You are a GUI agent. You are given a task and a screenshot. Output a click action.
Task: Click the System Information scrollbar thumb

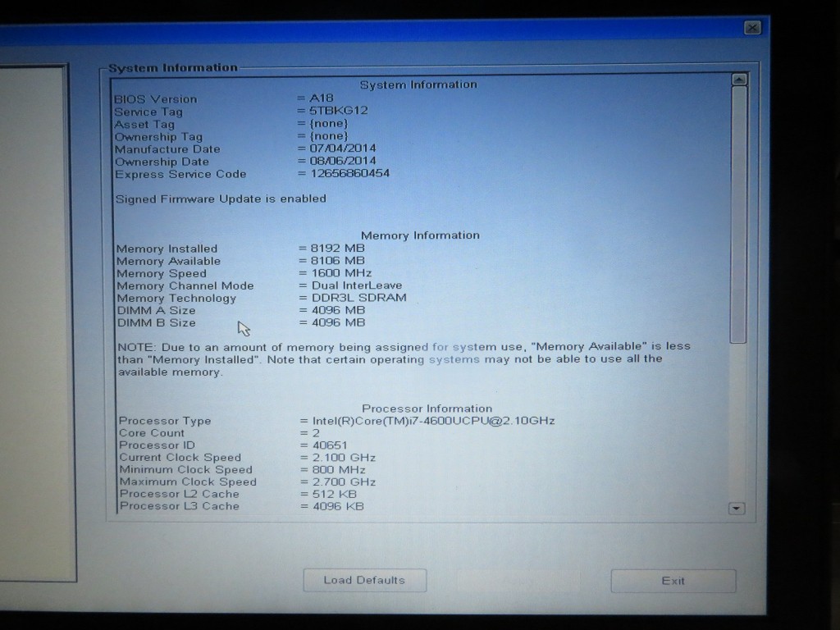coord(739,214)
